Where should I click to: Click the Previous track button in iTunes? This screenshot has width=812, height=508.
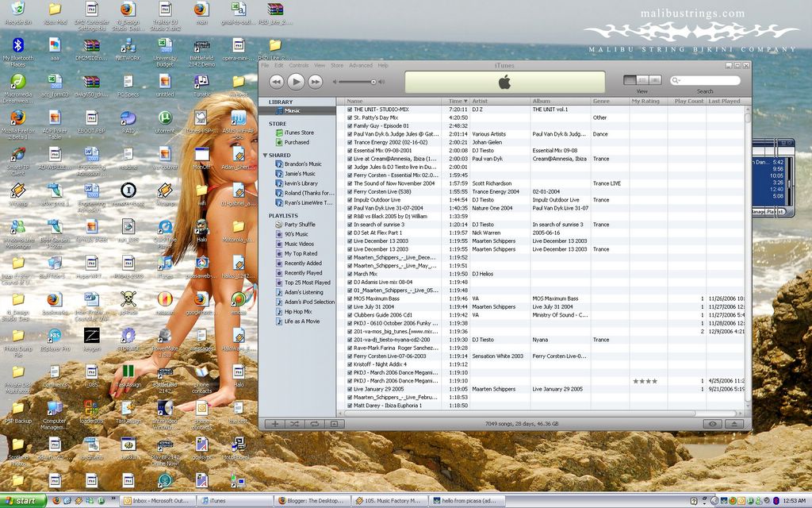[277, 82]
